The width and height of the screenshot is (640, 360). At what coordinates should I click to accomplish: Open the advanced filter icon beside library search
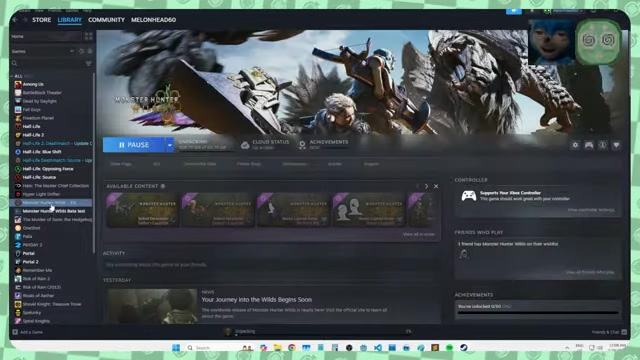point(89,63)
